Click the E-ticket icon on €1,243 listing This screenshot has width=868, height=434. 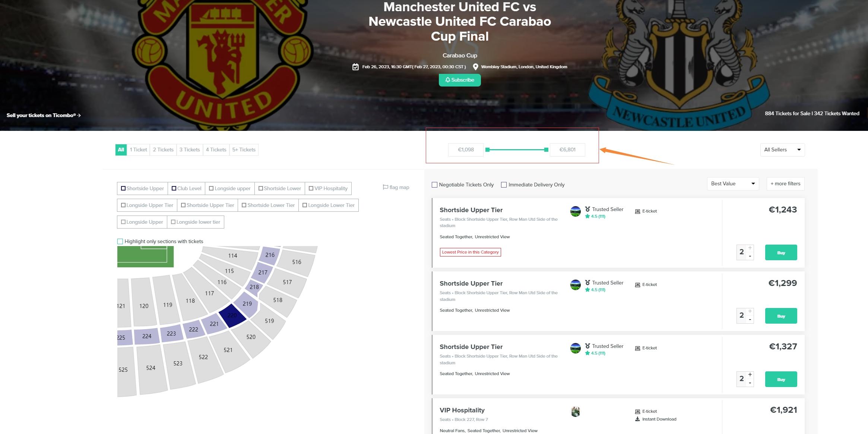637,211
